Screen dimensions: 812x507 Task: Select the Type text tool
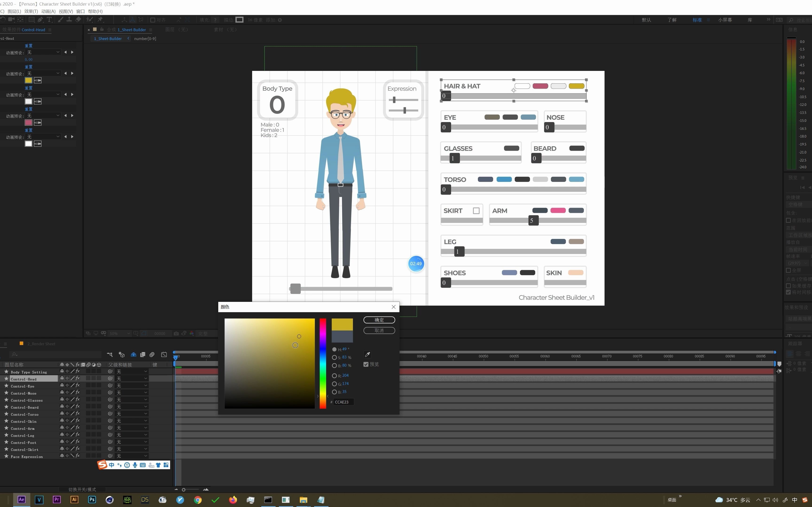point(49,20)
